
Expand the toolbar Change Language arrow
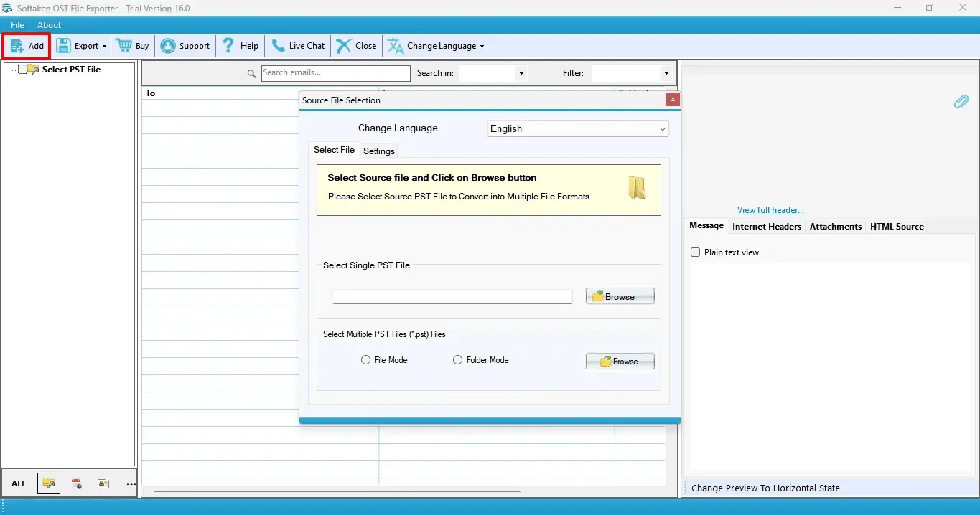click(482, 46)
